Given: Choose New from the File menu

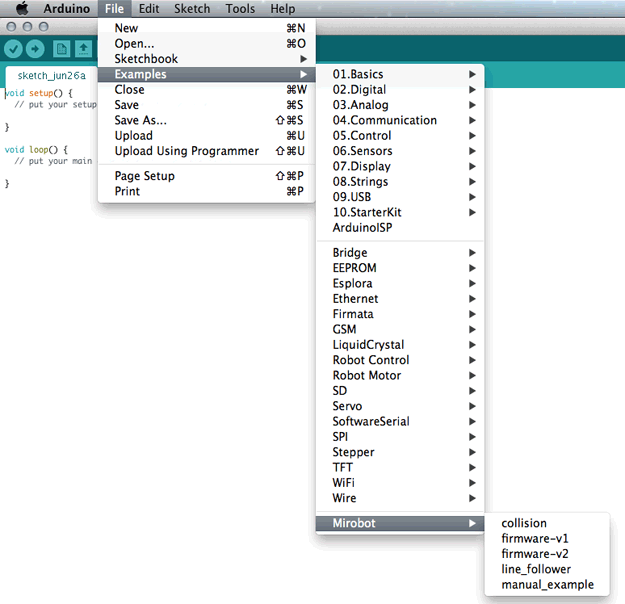Looking at the screenshot, I should (x=206, y=28).
